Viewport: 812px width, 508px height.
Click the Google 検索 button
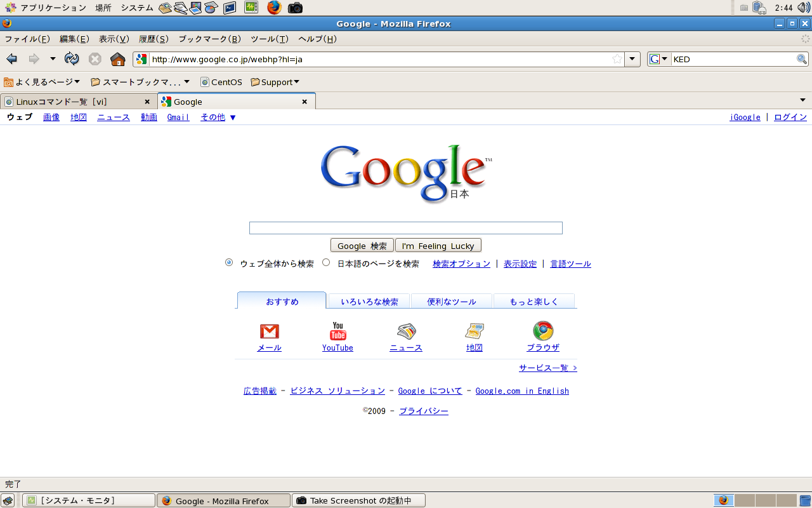tap(362, 246)
